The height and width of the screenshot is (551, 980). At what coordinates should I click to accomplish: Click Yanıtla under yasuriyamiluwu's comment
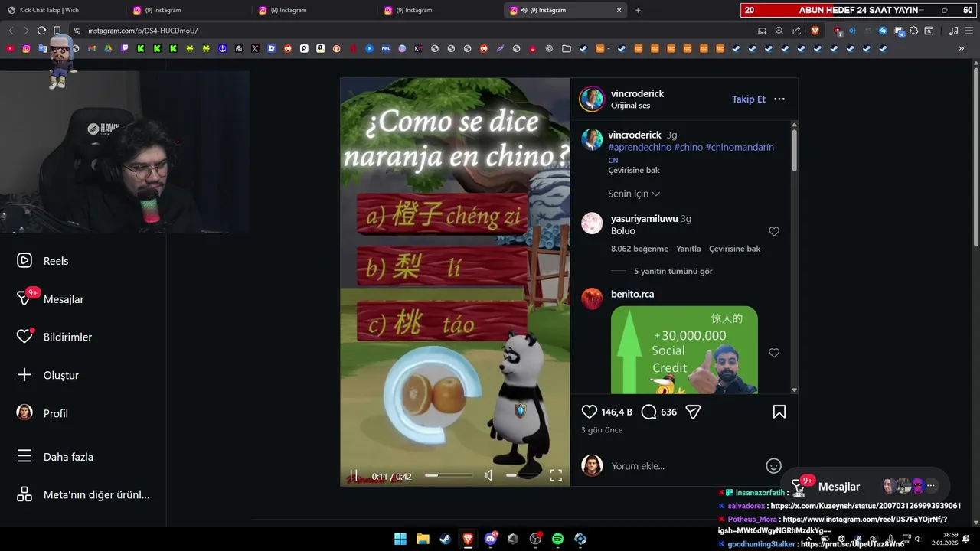click(x=688, y=249)
